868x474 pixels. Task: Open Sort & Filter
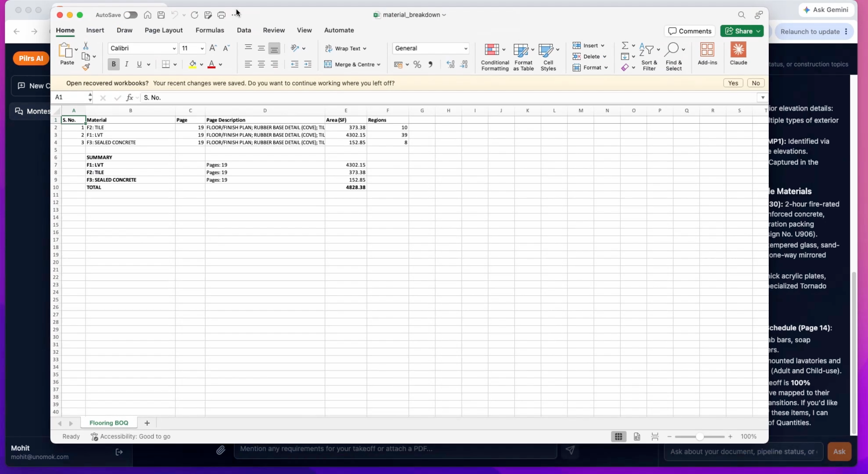[x=649, y=57]
